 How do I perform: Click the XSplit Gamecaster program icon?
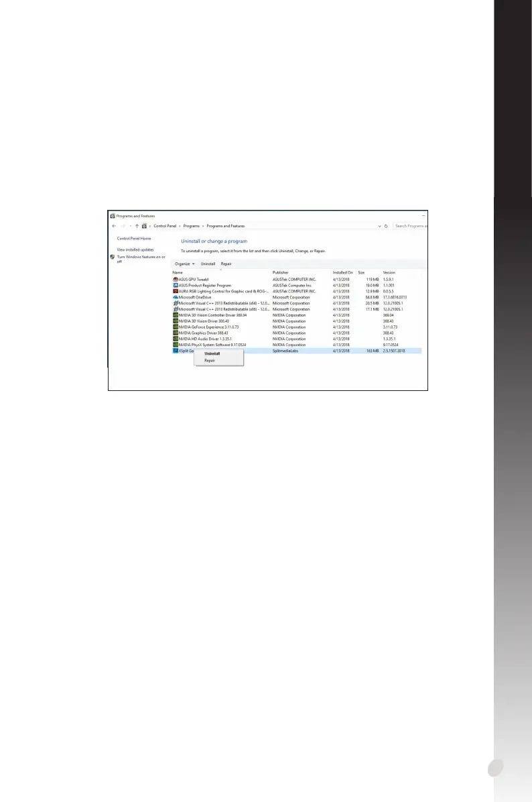pos(176,351)
